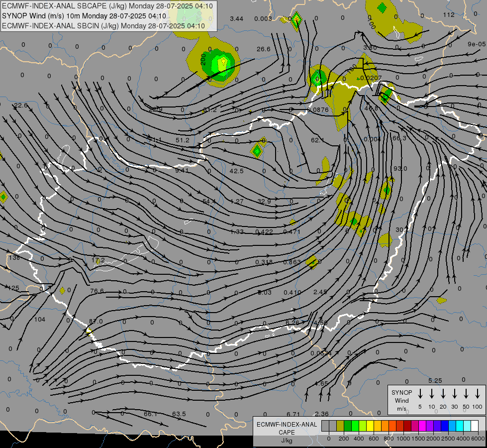Select the bright magenta CAPE legend swatch
487x448 pixels.
pos(422,426)
